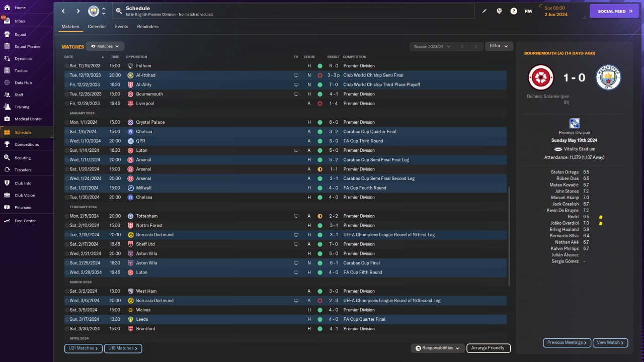Image resolution: width=644 pixels, height=362 pixels.
Task: Go to Training
Action: 22,107
